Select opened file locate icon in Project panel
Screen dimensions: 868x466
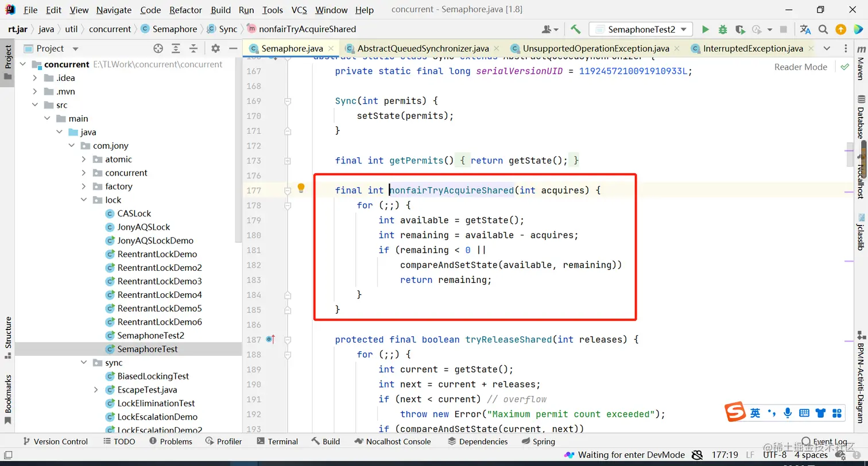pos(158,49)
